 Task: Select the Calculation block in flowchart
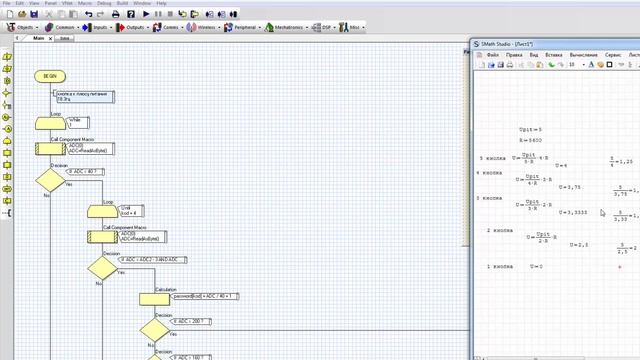click(x=154, y=299)
